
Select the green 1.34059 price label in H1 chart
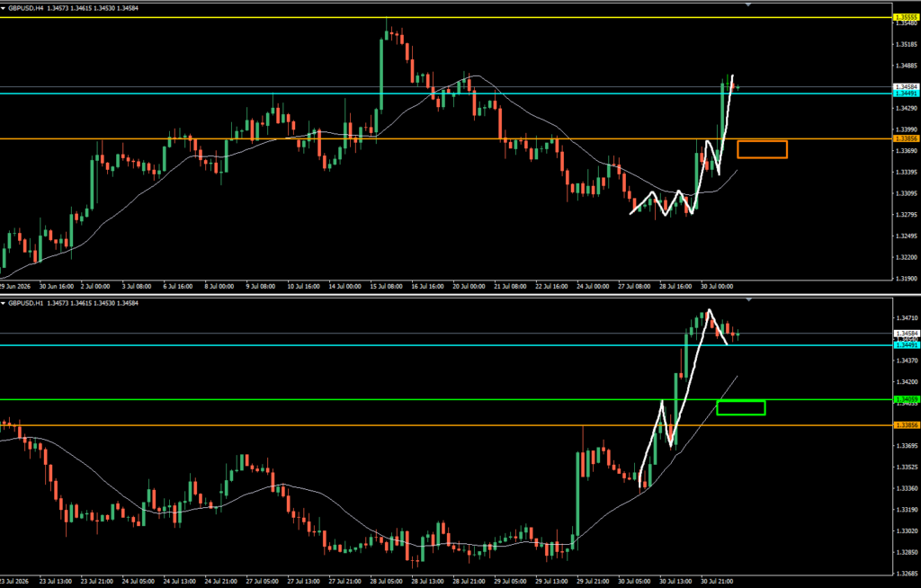click(906, 399)
